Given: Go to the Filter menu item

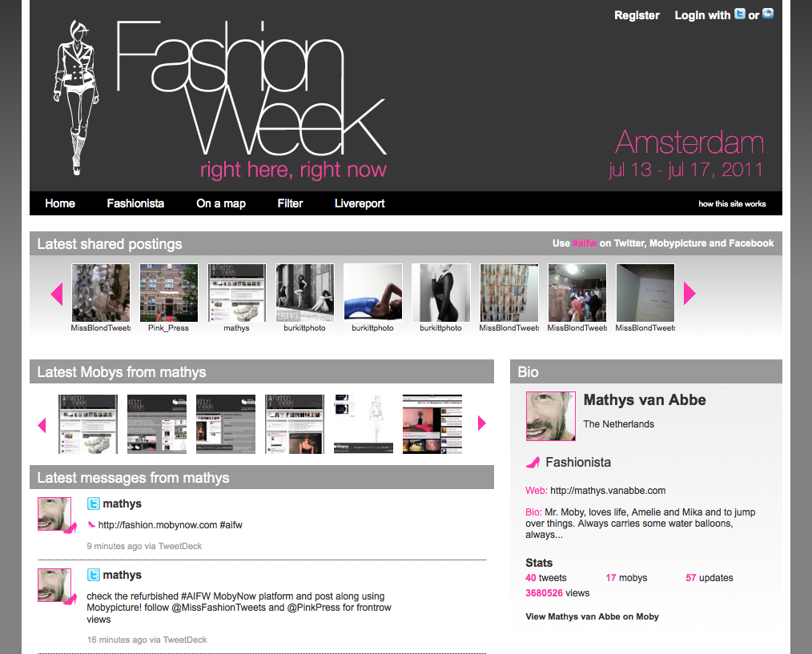Looking at the screenshot, I should point(290,203).
